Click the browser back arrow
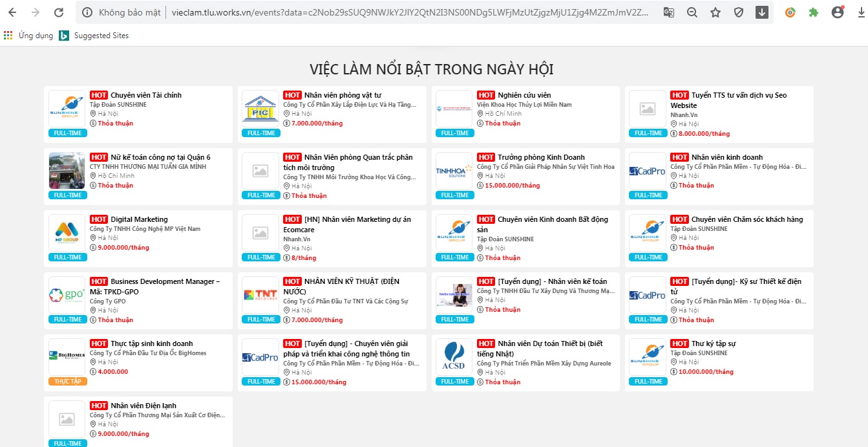Image resolution: width=868 pixels, height=447 pixels. coord(12,12)
